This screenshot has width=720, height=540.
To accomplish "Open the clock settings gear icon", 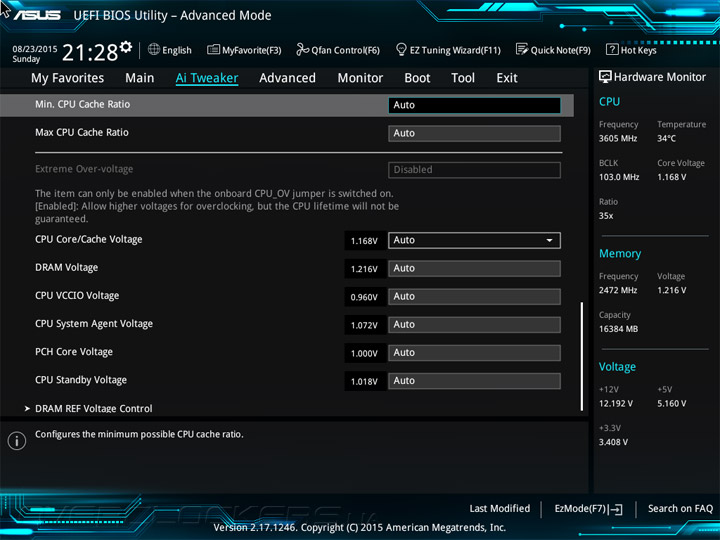I will tap(126, 46).
